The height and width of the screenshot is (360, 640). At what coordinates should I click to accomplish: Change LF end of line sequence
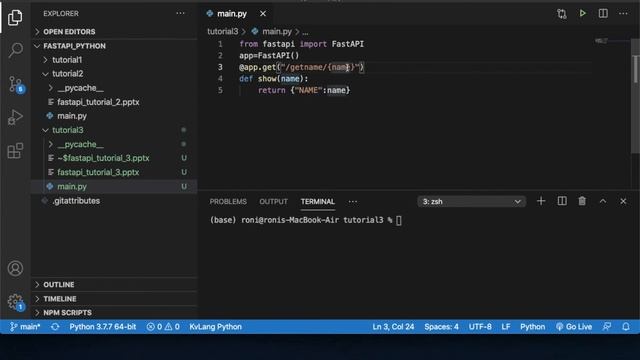[x=506, y=327]
